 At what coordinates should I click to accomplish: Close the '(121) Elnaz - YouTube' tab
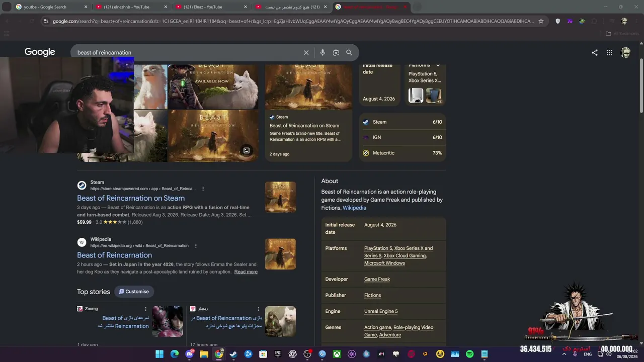(246, 7)
